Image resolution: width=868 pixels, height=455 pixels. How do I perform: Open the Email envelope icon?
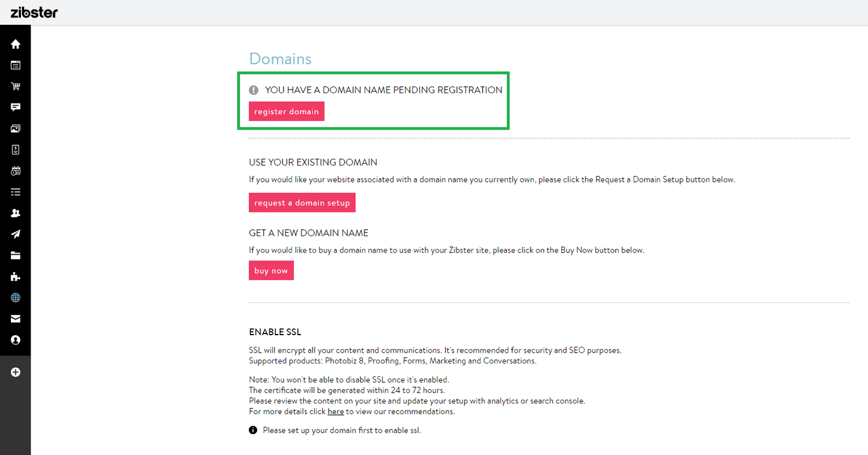15,318
